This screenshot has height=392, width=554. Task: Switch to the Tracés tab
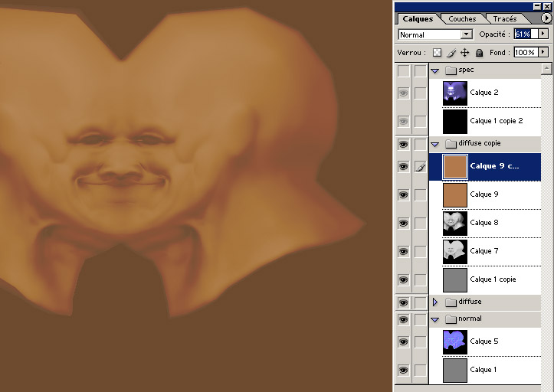[x=504, y=18]
